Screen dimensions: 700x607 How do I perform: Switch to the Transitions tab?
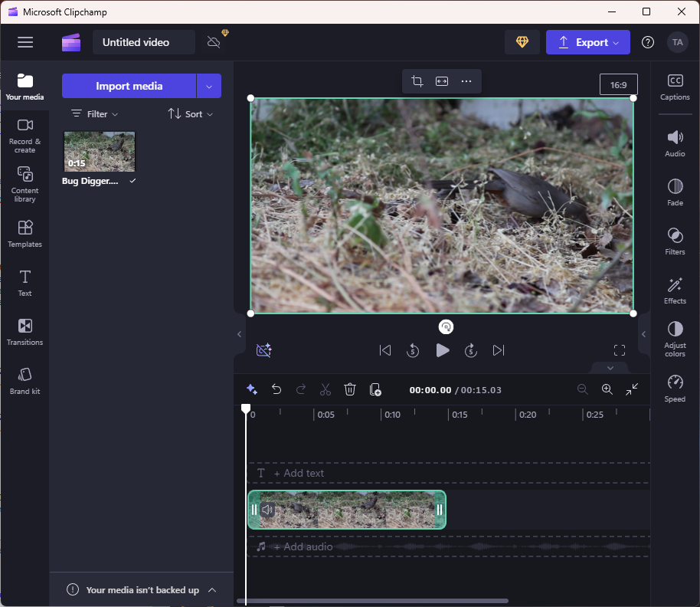pyautogui.click(x=25, y=332)
